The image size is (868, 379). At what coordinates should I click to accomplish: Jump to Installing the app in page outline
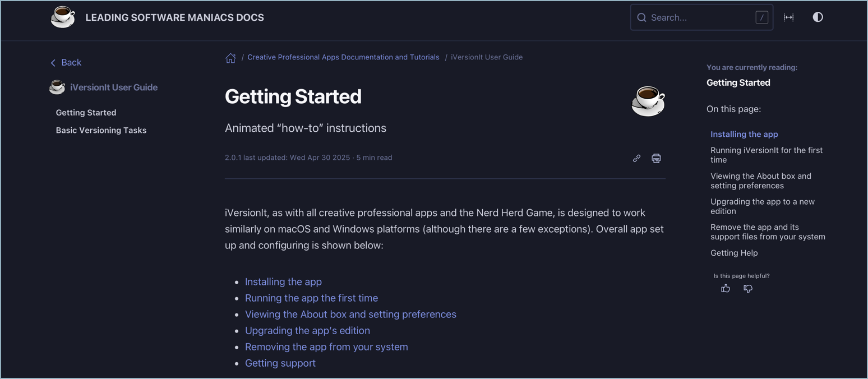[x=744, y=135]
